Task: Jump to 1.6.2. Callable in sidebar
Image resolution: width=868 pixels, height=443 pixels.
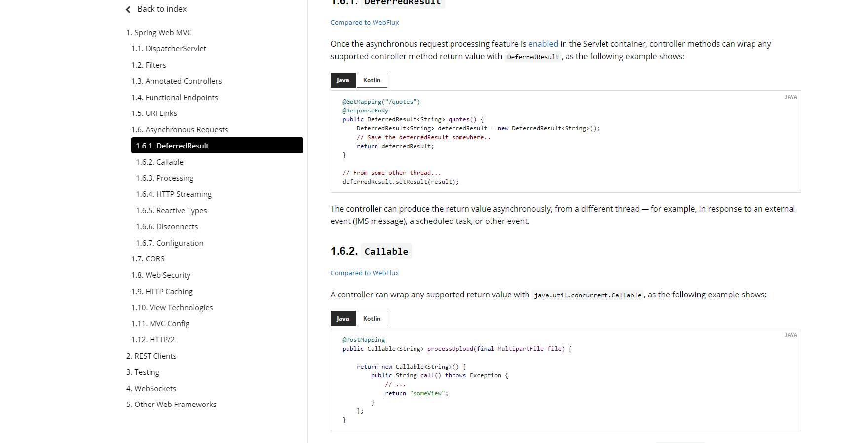Action: (x=159, y=162)
